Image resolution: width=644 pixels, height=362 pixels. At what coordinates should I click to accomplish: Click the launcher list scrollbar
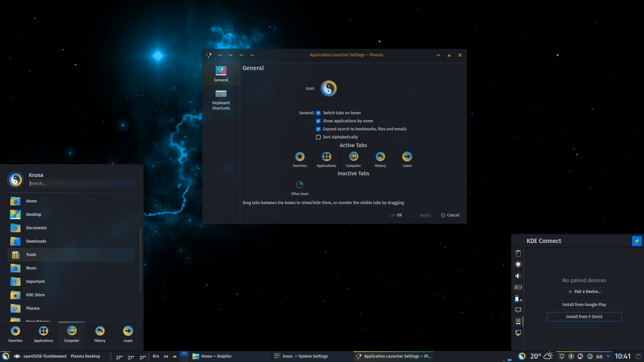point(140,261)
